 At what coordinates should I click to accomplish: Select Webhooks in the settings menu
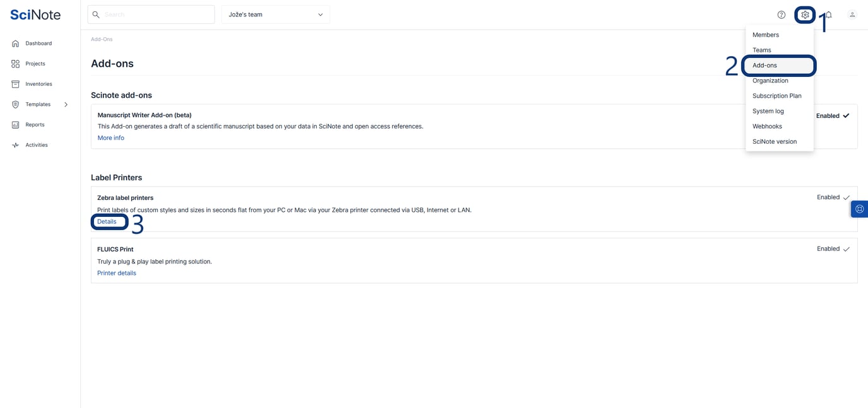pos(767,126)
